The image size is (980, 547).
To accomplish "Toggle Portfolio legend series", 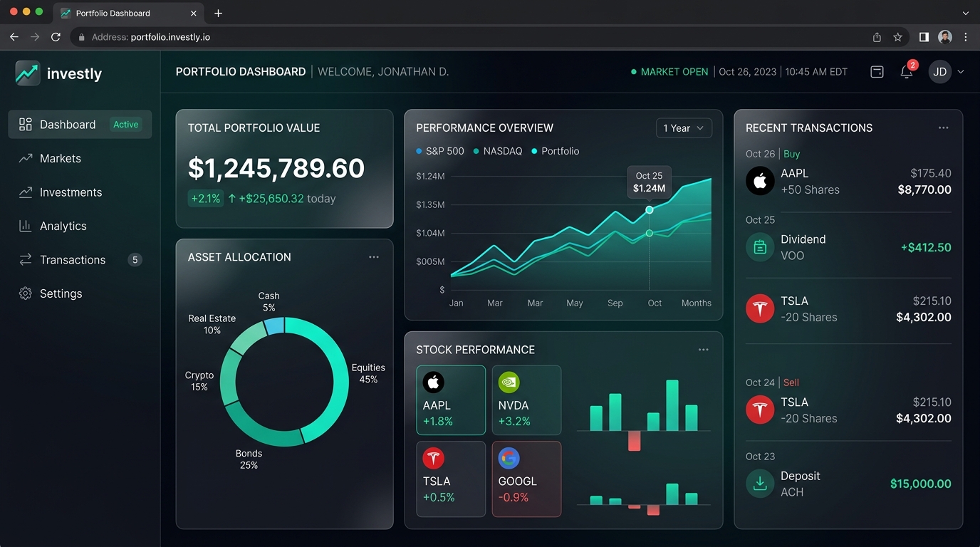I will (556, 151).
